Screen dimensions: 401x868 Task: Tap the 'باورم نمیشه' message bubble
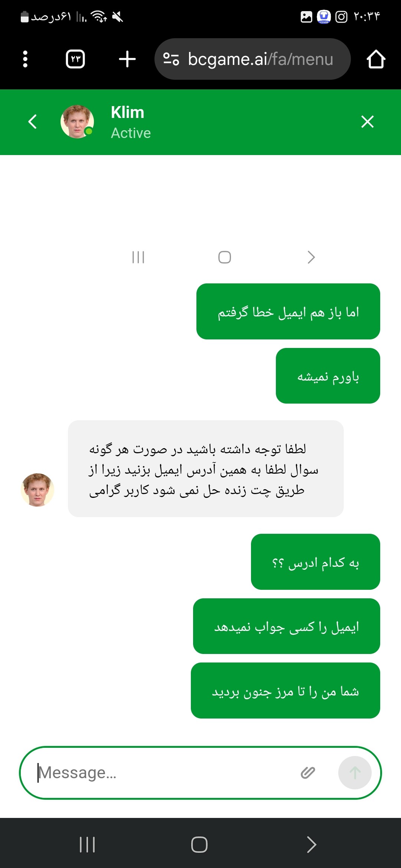click(328, 376)
